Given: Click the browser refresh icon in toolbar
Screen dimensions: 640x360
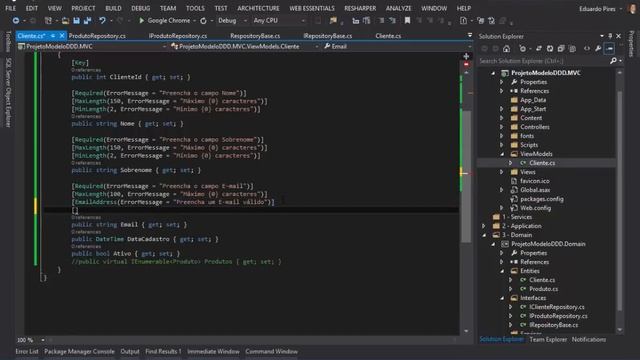Looking at the screenshot, I should [203, 20].
